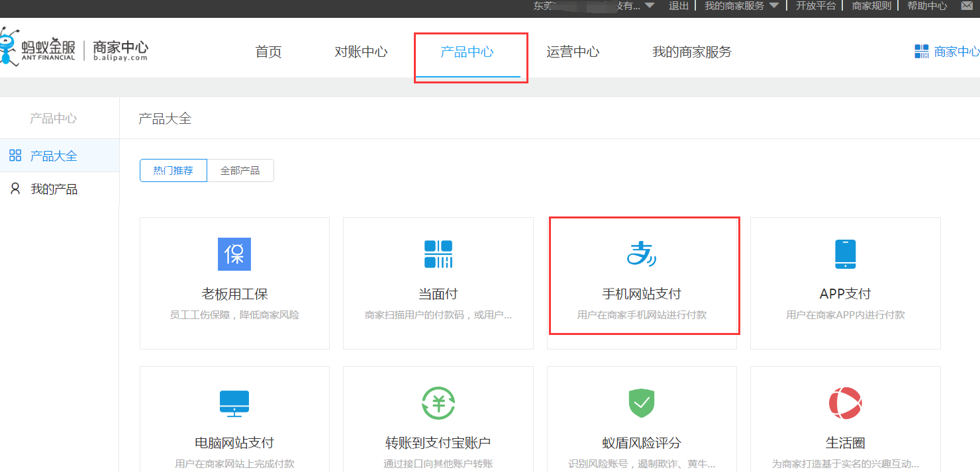Click the 转账到支付宝账户 product title

coord(438,443)
